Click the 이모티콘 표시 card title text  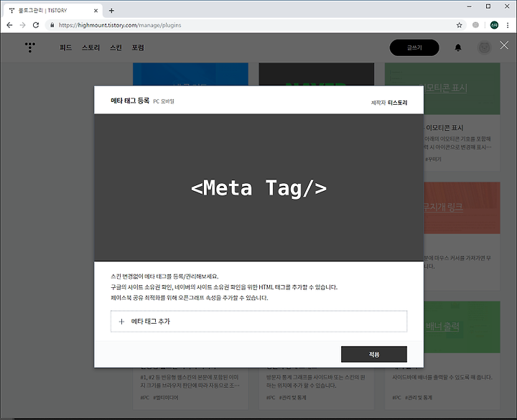click(x=444, y=128)
